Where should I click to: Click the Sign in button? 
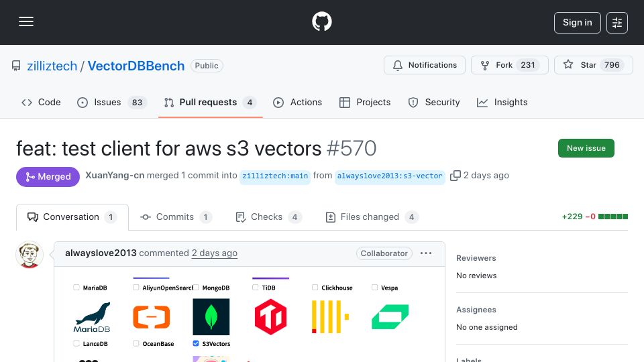(x=577, y=23)
